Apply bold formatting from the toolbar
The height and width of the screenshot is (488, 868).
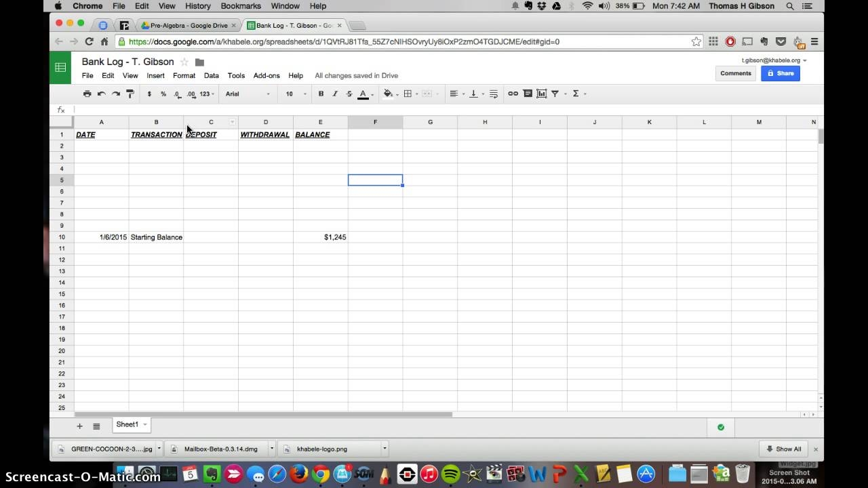click(x=321, y=94)
